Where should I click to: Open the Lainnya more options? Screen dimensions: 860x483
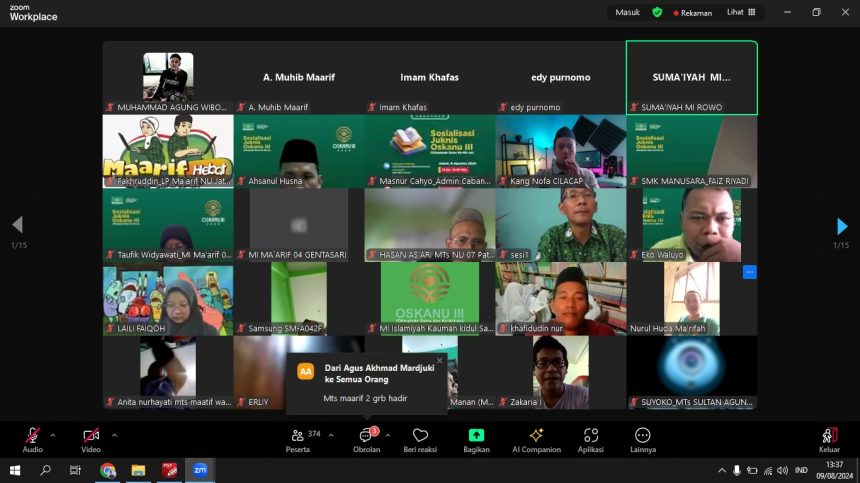coord(642,437)
